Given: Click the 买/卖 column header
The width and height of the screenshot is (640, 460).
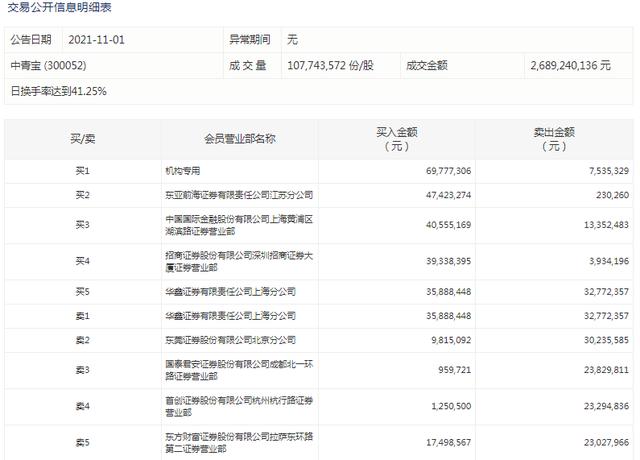Looking at the screenshot, I should pyautogui.click(x=82, y=139).
